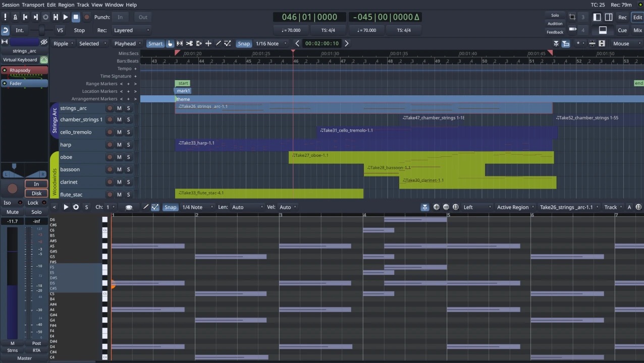Select the Draw pencil tool in toolbar

(x=218, y=43)
